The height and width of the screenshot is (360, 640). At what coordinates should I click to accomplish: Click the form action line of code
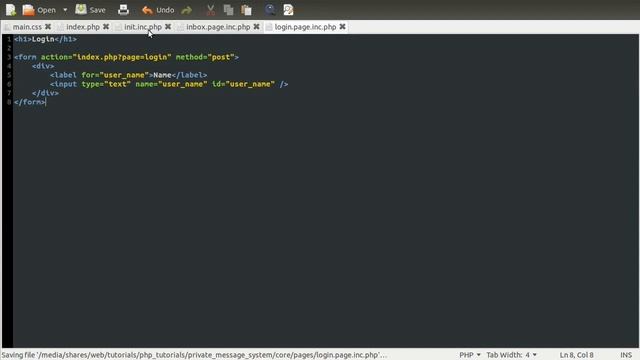point(126,57)
